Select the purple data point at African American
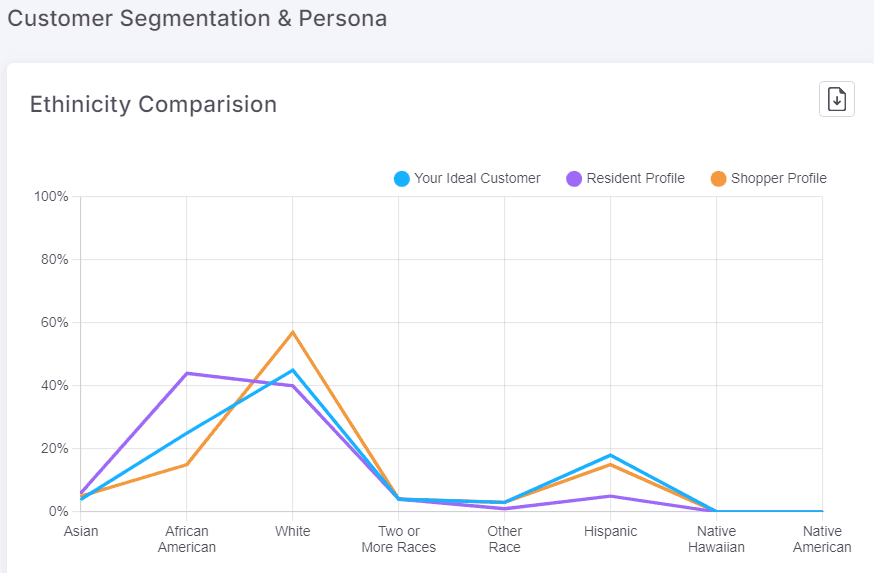 coord(187,373)
